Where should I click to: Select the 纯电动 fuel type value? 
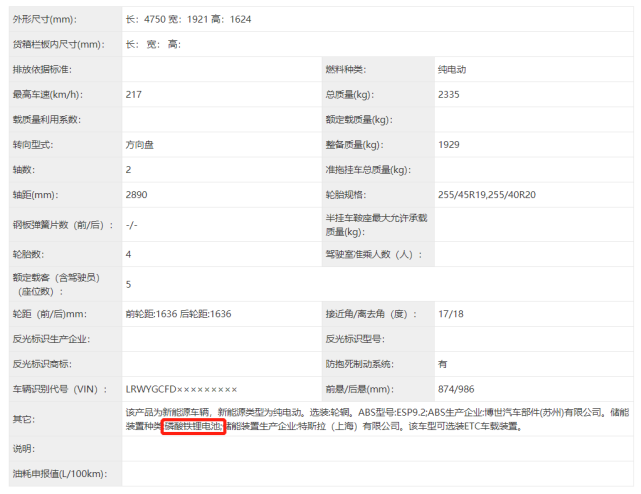(x=452, y=70)
